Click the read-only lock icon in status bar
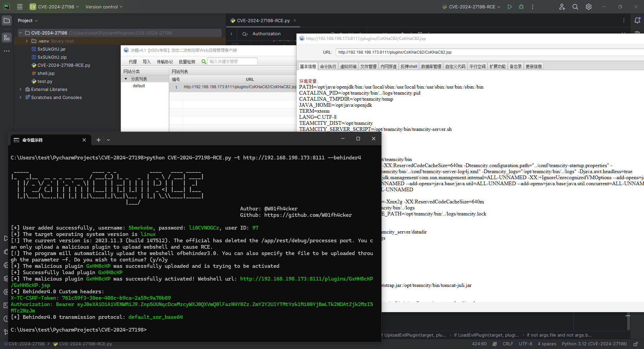 [636, 344]
